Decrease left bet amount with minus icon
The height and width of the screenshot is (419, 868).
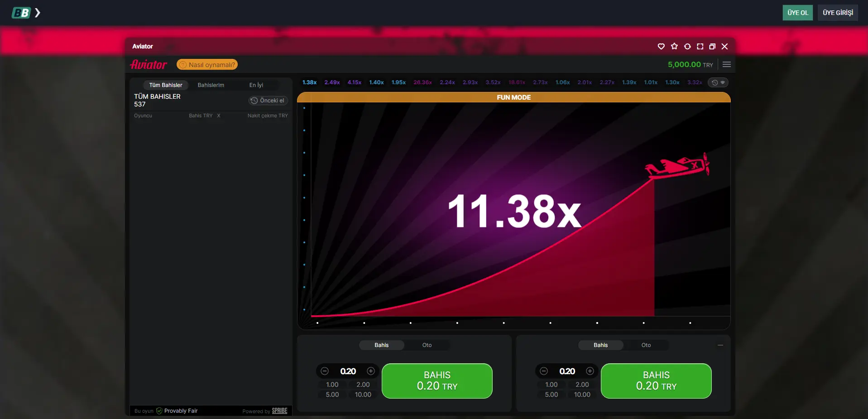pyautogui.click(x=325, y=371)
